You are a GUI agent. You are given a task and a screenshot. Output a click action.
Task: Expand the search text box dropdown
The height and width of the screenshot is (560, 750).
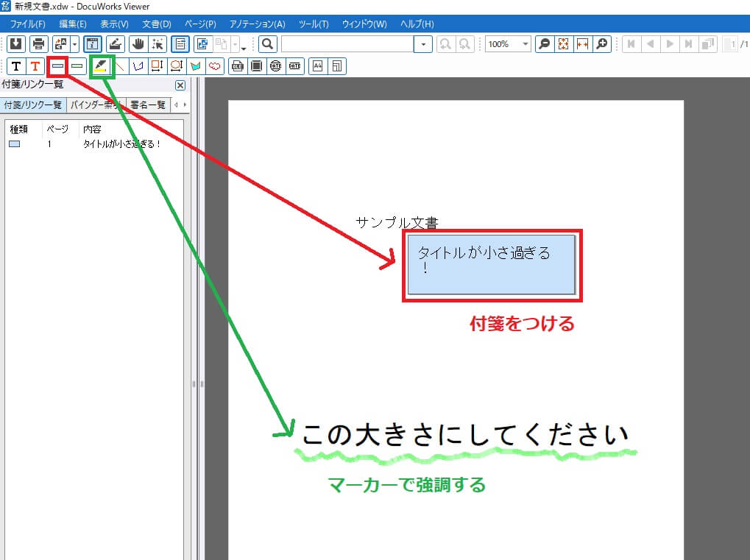pyautogui.click(x=424, y=44)
